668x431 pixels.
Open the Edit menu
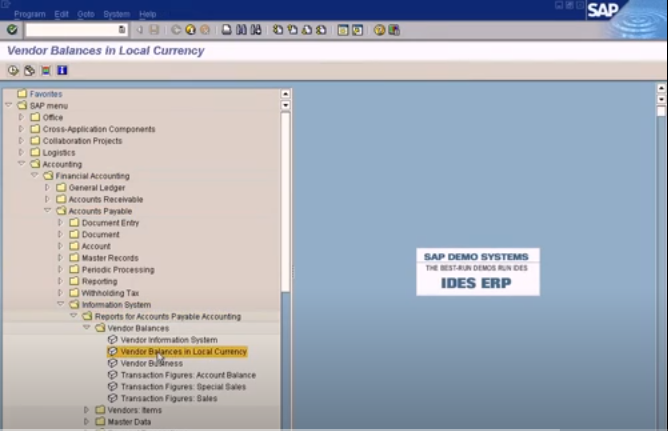pyautogui.click(x=61, y=14)
